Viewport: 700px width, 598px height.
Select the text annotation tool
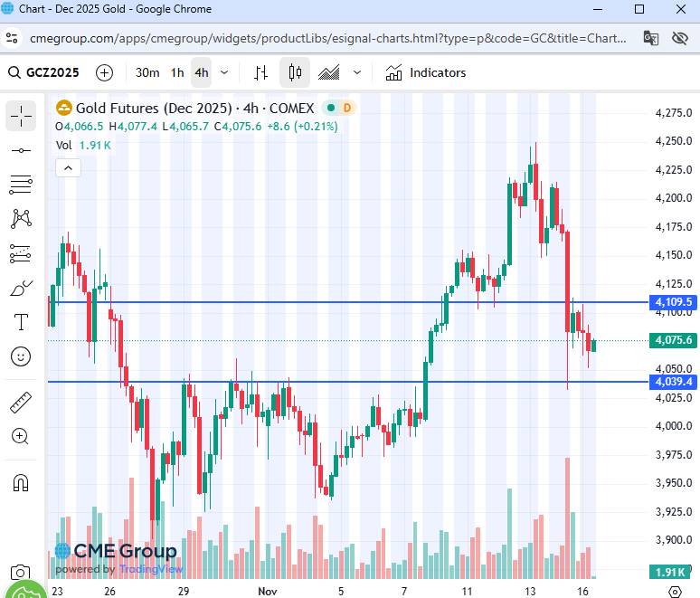21,323
